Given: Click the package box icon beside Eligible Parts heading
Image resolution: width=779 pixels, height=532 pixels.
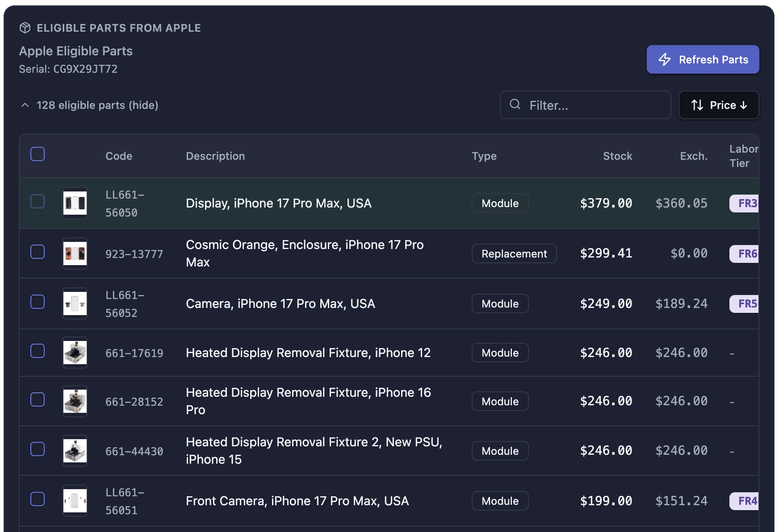Looking at the screenshot, I should (25, 28).
